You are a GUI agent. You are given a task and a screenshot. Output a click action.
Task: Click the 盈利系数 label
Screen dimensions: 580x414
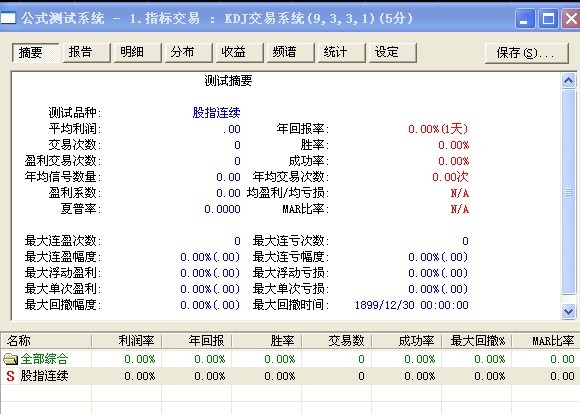click(75, 193)
